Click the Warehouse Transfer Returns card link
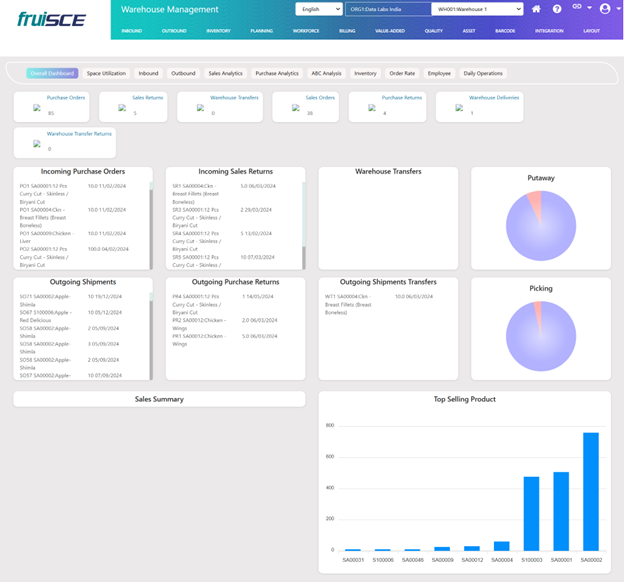This screenshot has height=582, width=624. point(79,132)
